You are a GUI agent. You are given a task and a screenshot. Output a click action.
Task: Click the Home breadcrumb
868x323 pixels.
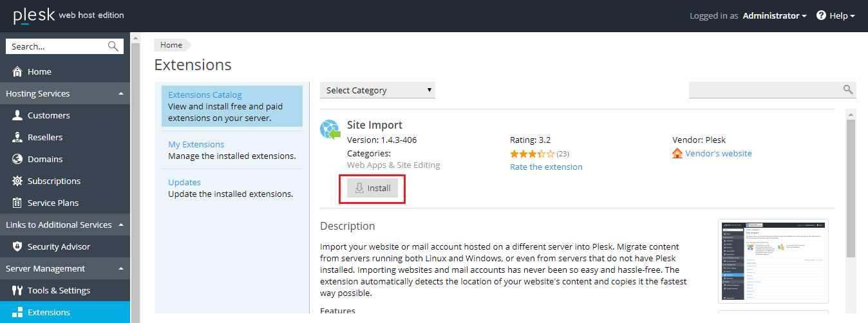click(x=171, y=45)
